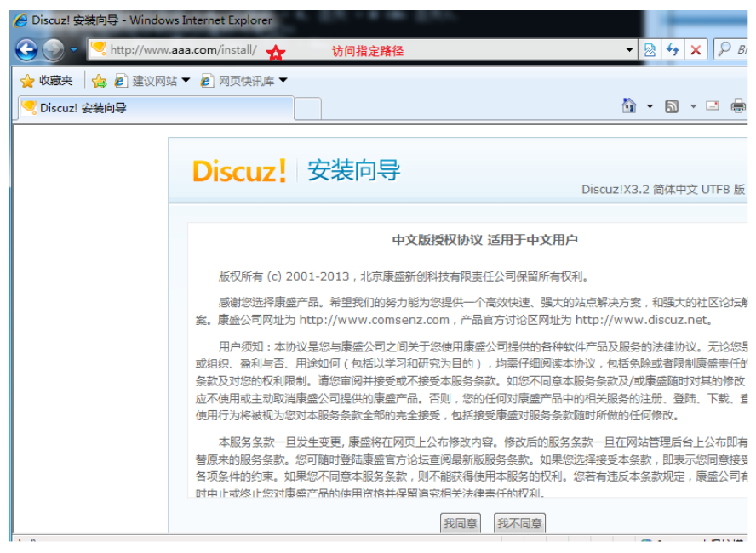Click the http://www.comsenz.com address text
The height and width of the screenshot is (553, 756).
[374, 320]
